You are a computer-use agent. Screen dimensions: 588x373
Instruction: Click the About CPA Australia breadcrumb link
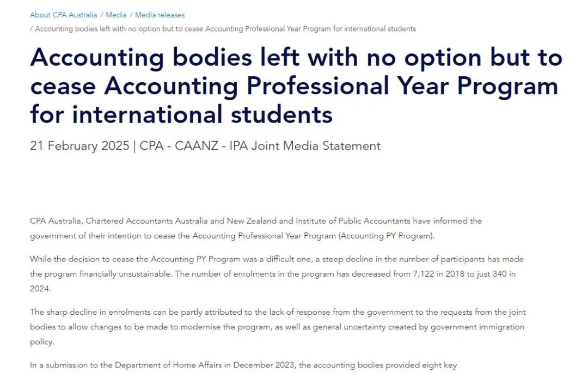63,15
